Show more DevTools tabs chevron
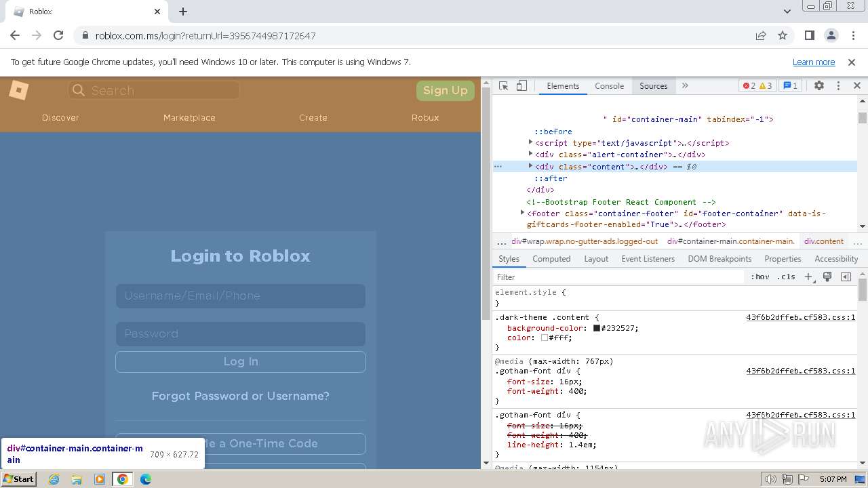Viewport: 868px width, 488px height. pyautogui.click(x=685, y=86)
